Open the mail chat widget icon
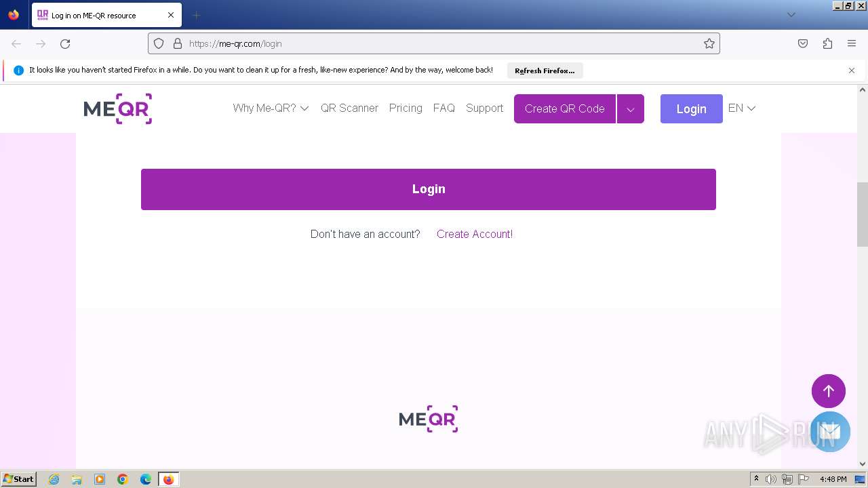This screenshot has height=488, width=868. [830, 432]
